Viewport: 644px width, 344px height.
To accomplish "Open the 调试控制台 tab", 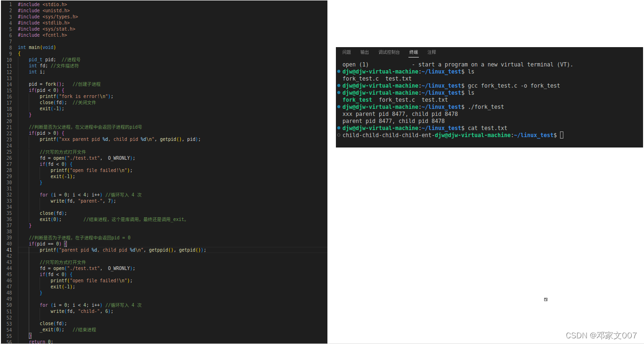I will (389, 52).
